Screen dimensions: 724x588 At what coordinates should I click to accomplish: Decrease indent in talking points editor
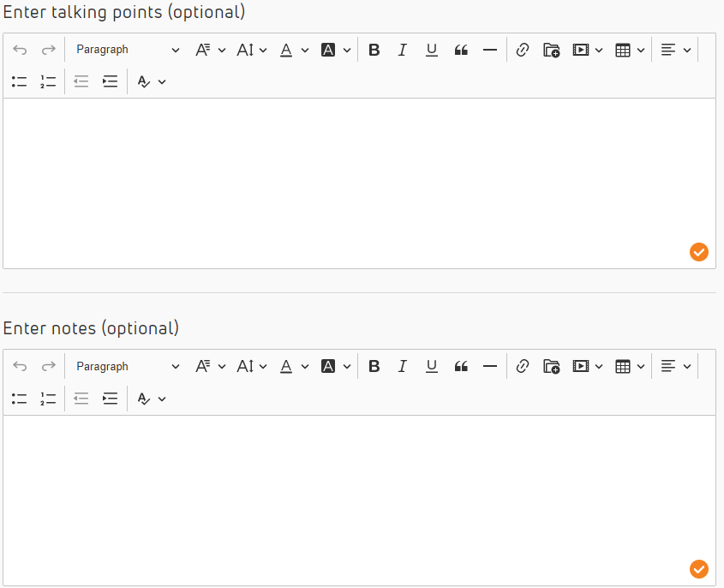tap(81, 81)
